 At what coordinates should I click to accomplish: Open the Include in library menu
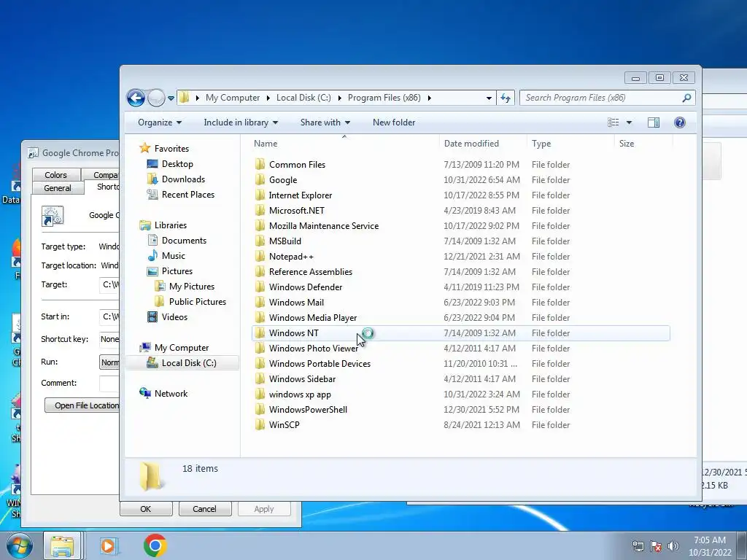(x=241, y=122)
